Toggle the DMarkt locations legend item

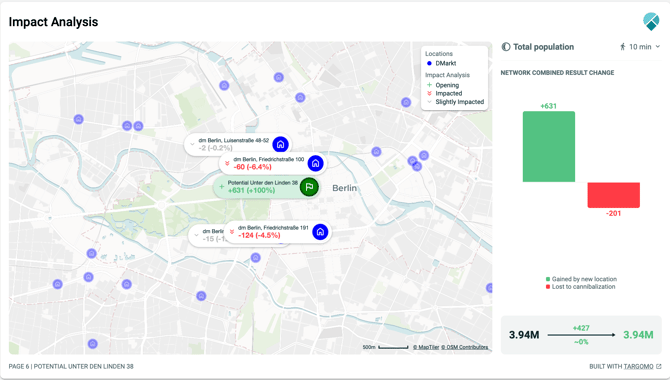click(x=441, y=63)
